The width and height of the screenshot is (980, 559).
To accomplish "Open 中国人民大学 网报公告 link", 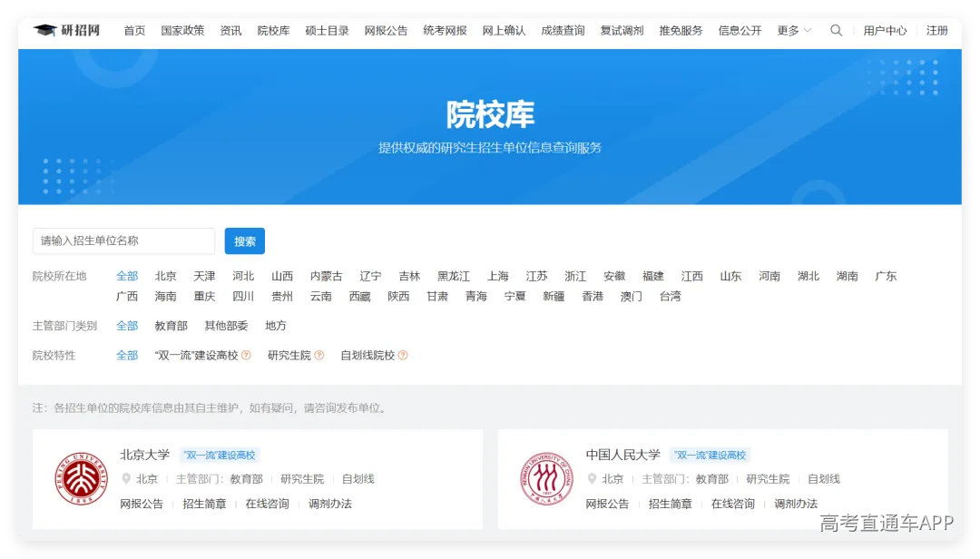I will [607, 504].
